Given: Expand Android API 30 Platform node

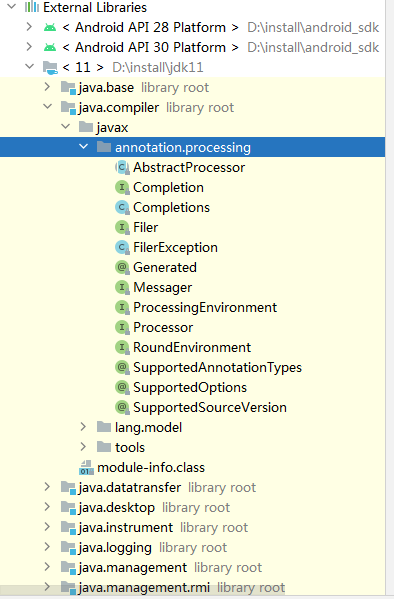Looking at the screenshot, I should click(x=29, y=47).
